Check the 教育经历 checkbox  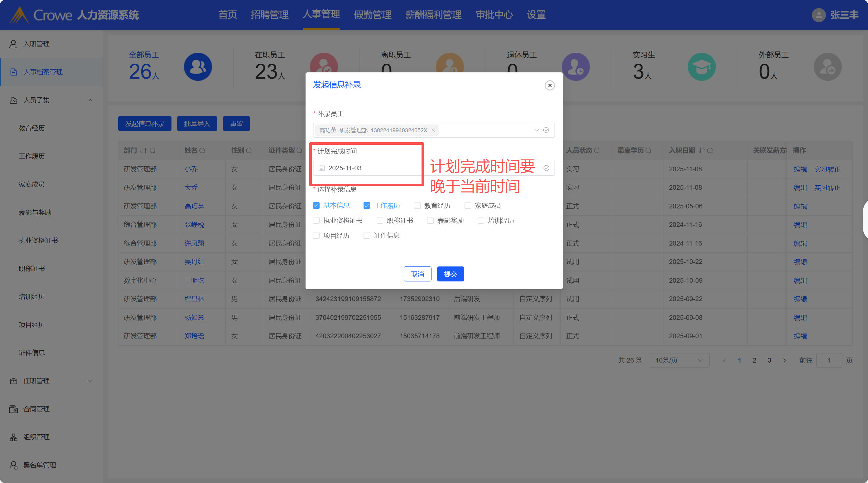(x=417, y=205)
